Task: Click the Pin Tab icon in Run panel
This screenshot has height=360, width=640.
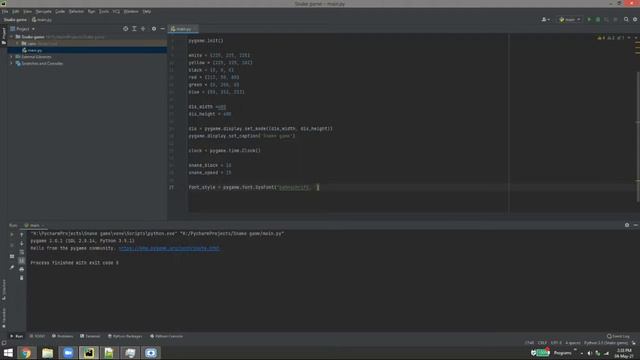Action: point(12,267)
